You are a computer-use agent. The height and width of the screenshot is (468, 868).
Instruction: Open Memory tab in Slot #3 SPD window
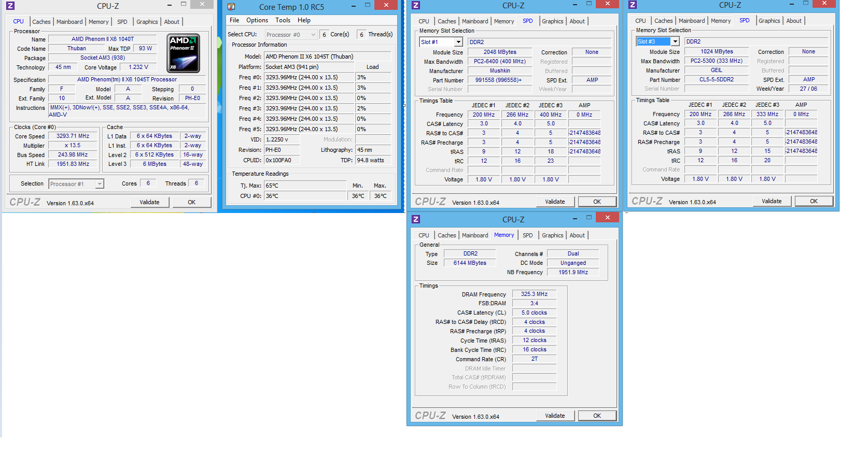(721, 21)
